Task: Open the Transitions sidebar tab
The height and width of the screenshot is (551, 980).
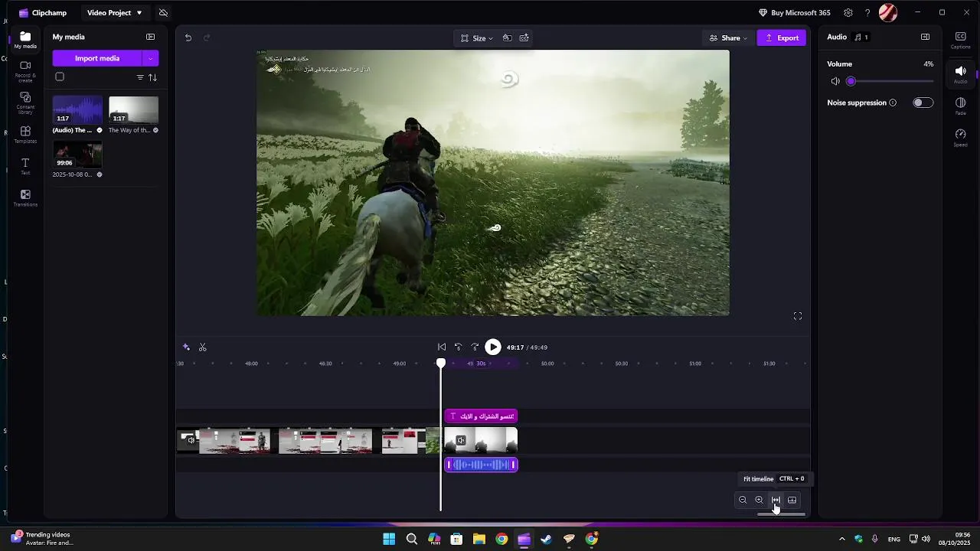Action: (25, 198)
